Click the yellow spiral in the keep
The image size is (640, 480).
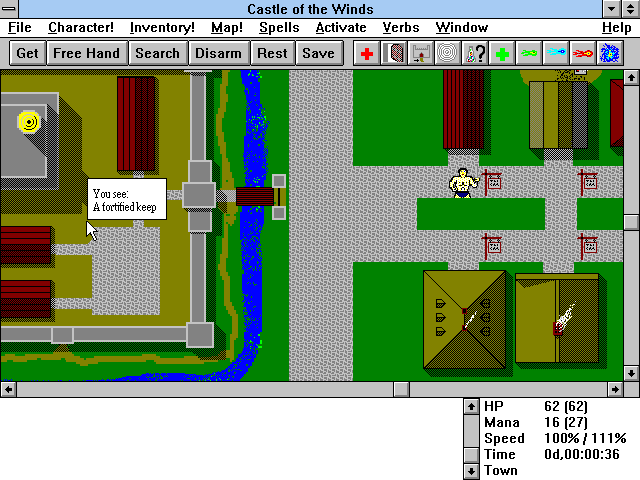pyautogui.click(x=29, y=122)
